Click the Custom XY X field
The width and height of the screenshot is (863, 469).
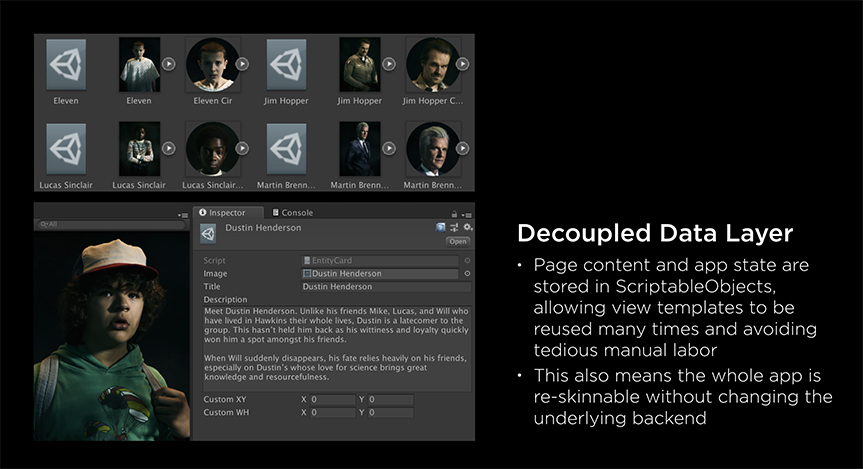pyautogui.click(x=332, y=400)
